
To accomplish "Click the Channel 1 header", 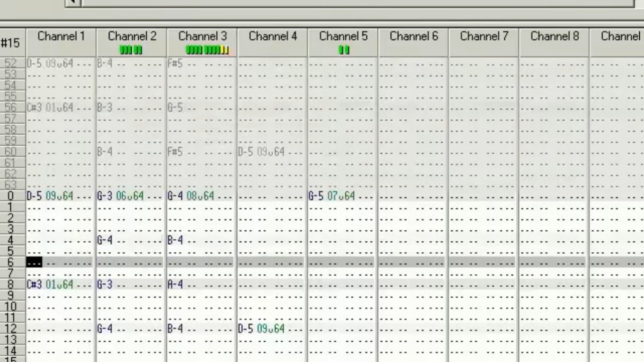I will 61,36.
